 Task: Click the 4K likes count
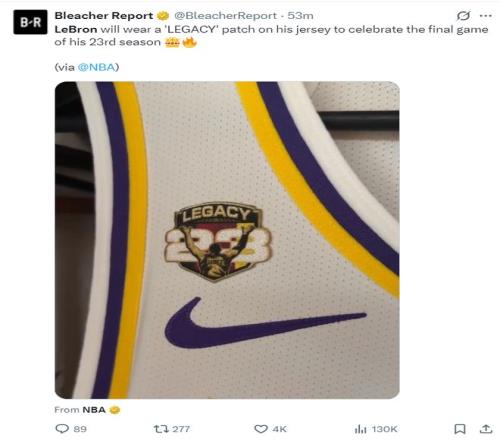pos(279,429)
